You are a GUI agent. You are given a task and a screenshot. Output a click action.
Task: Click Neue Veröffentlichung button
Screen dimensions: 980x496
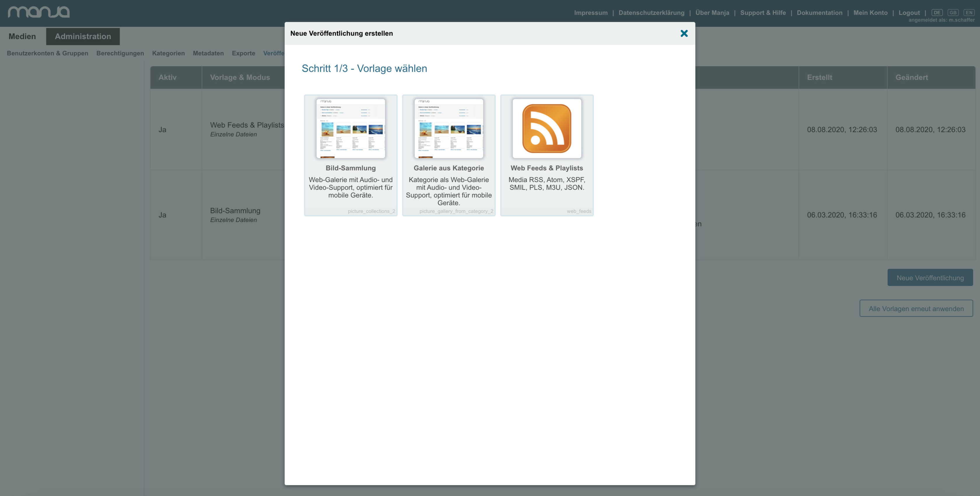pyautogui.click(x=930, y=277)
